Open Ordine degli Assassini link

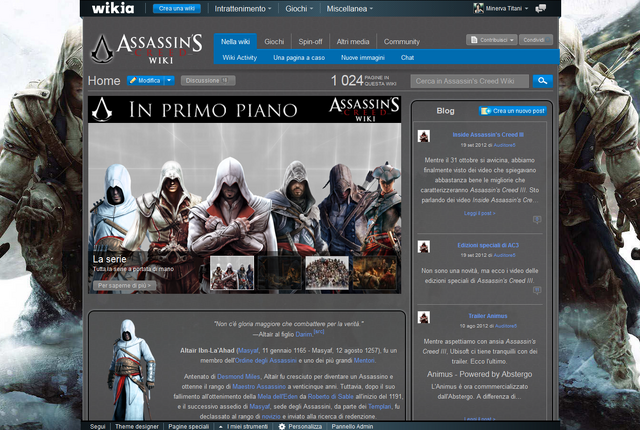(x=266, y=361)
